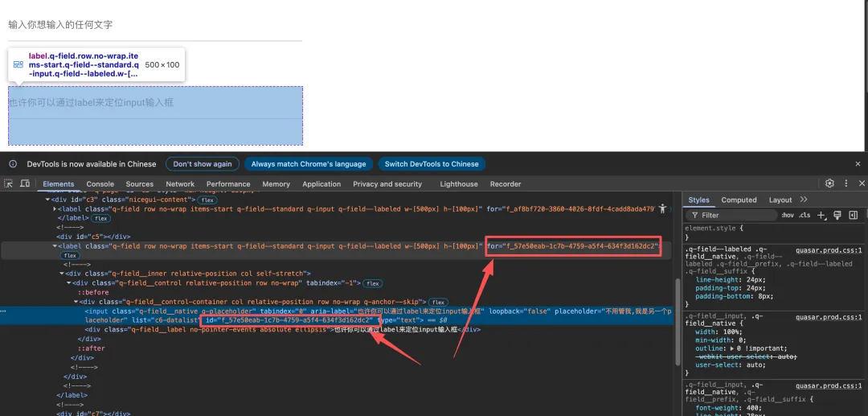Toggle the computed styles sidebar icon
This screenshot has width=868, height=416.
853,215
